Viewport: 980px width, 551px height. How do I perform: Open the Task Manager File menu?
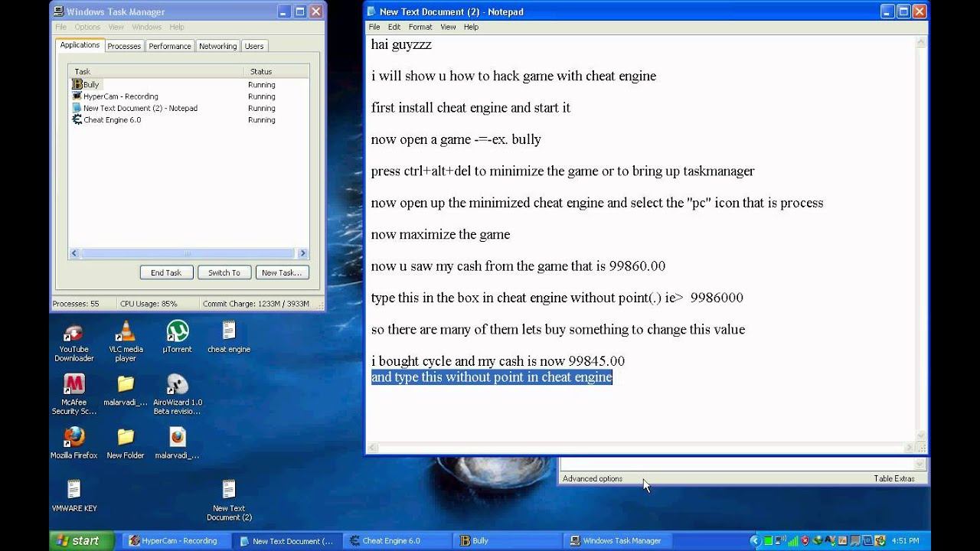click(61, 27)
